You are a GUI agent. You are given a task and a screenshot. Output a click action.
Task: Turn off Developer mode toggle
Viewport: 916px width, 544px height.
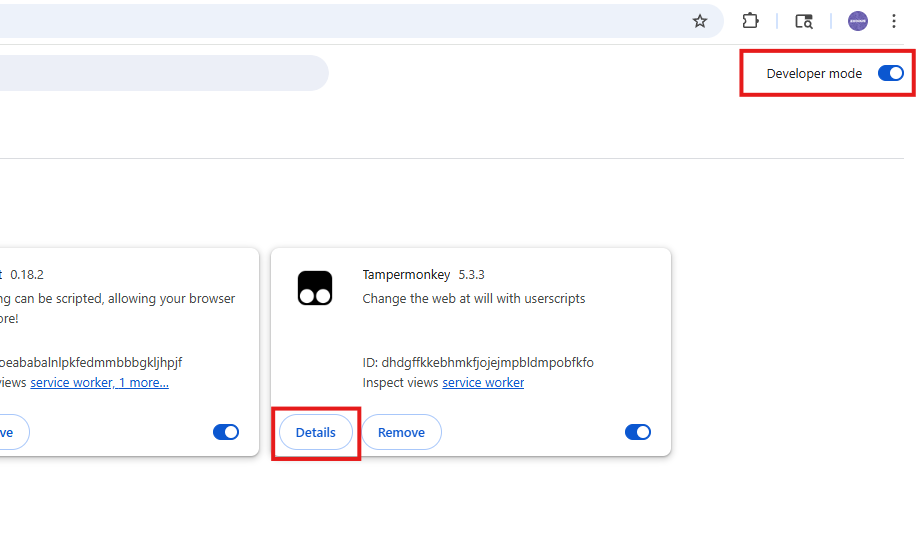[890, 73]
